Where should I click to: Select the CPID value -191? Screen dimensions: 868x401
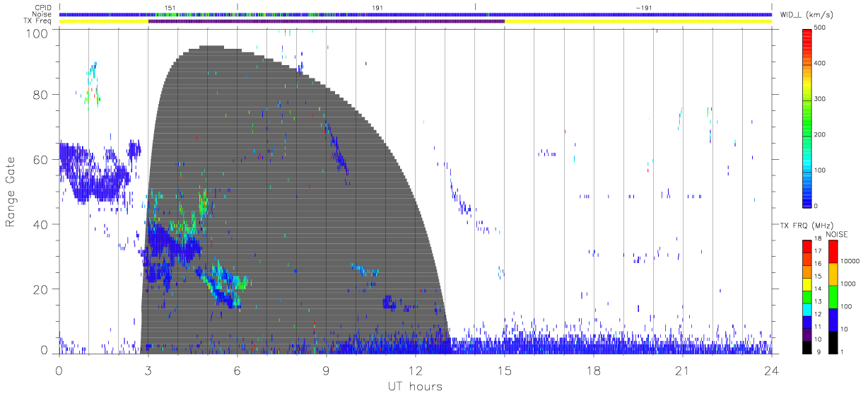coord(644,7)
